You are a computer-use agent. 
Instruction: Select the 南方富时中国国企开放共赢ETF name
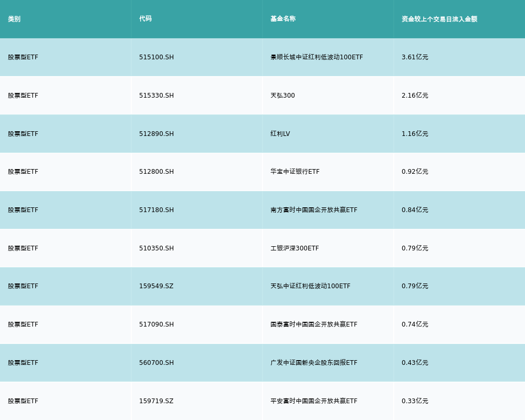coord(313,210)
